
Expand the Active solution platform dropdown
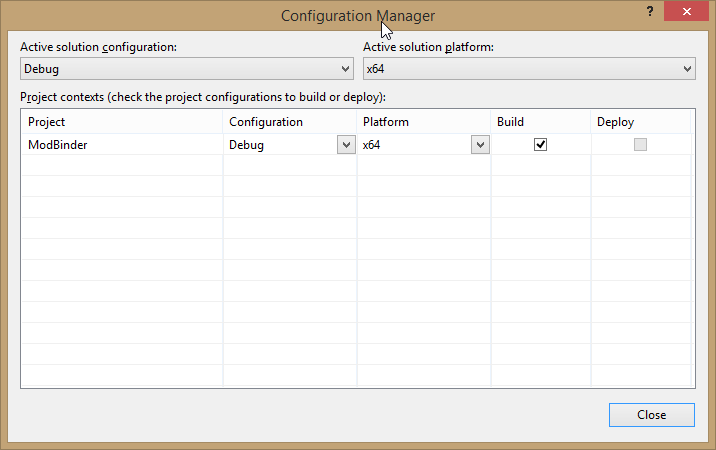529,69
